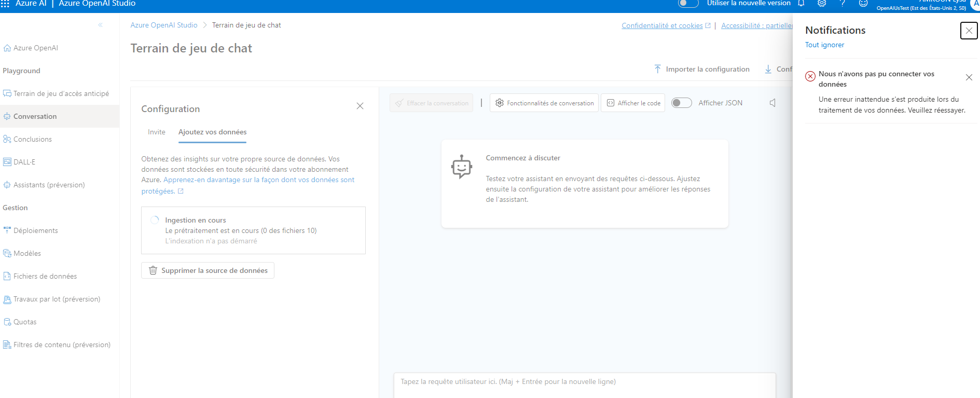
Task: Click the 'Ingestion en cours' spinner
Action: (x=155, y=220)
